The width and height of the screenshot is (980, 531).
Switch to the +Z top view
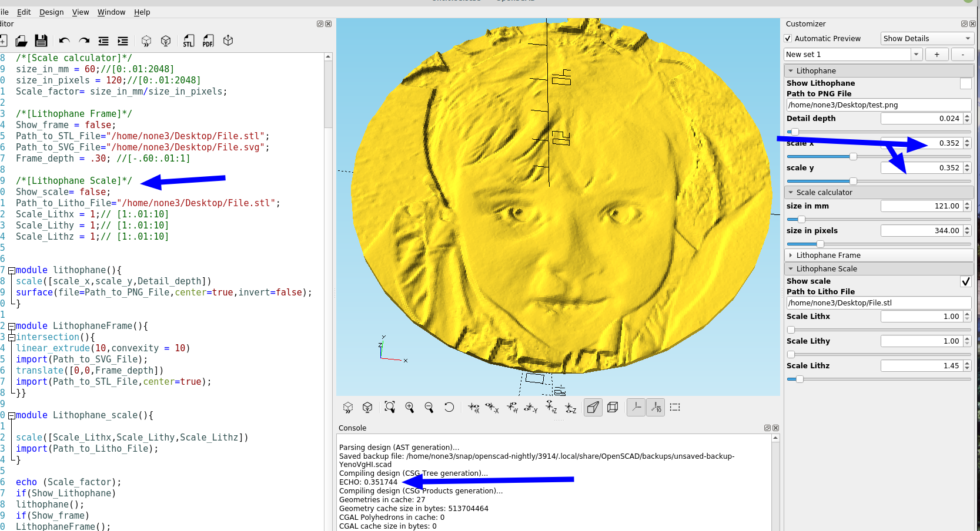pos(551,407)
